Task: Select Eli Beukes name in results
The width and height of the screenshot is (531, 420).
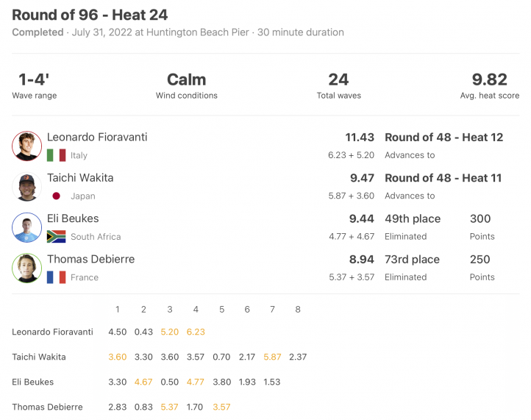Action: click(73, 218)
